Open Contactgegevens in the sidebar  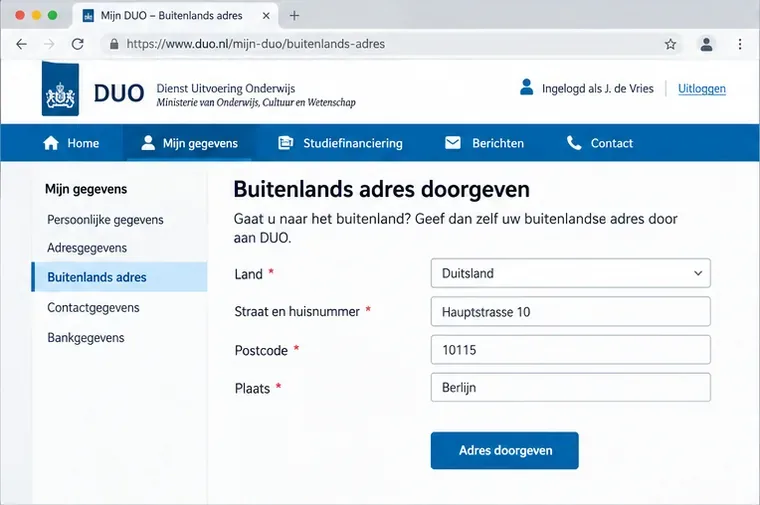[x=93, y=308]
